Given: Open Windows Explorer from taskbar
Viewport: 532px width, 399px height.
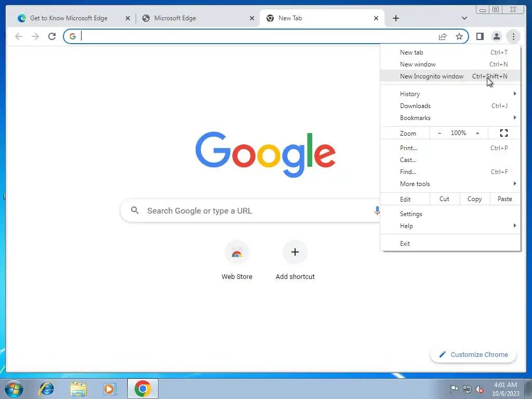Looking at the screenshot, I should click(x=78, y=389).
